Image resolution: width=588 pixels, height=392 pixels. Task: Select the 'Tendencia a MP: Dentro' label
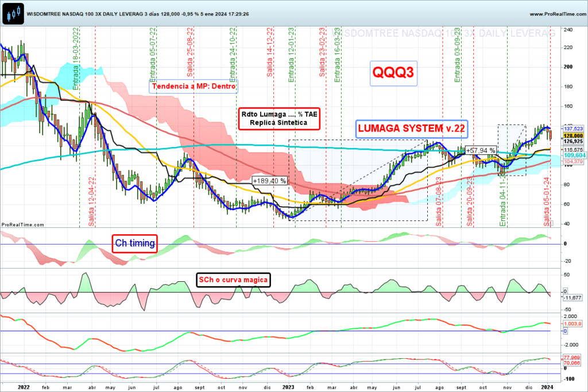coord(194,86)
